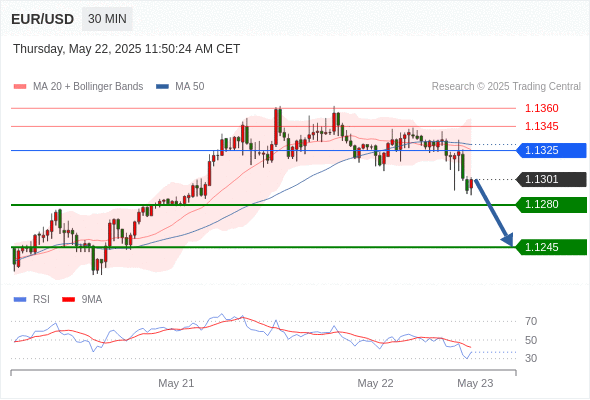The width and height of the screenshot is (590, 400).
Task: Click the RSI legend label
Action: click(x=41, y=300)
